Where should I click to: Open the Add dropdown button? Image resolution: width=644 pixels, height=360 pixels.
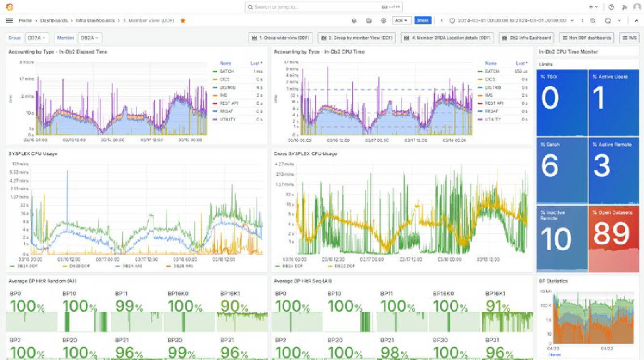[401, 21]
